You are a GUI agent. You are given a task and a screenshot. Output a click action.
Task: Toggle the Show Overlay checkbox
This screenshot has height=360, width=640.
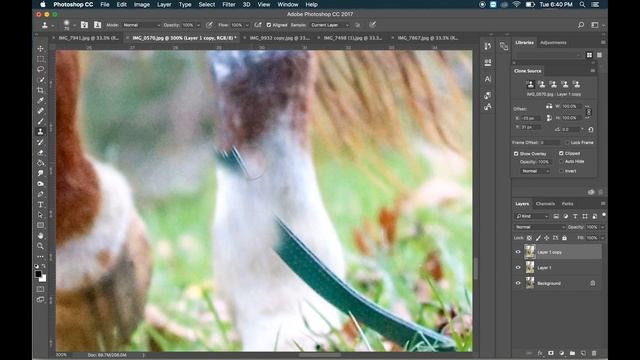(x=516, y=153)
